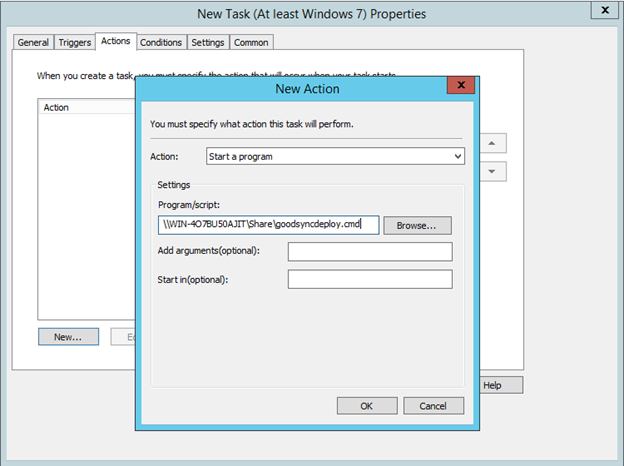Image resolution: width=624 pixels, height=466 pixels.
Task: Click the New... action button
Action: point(68,337)
